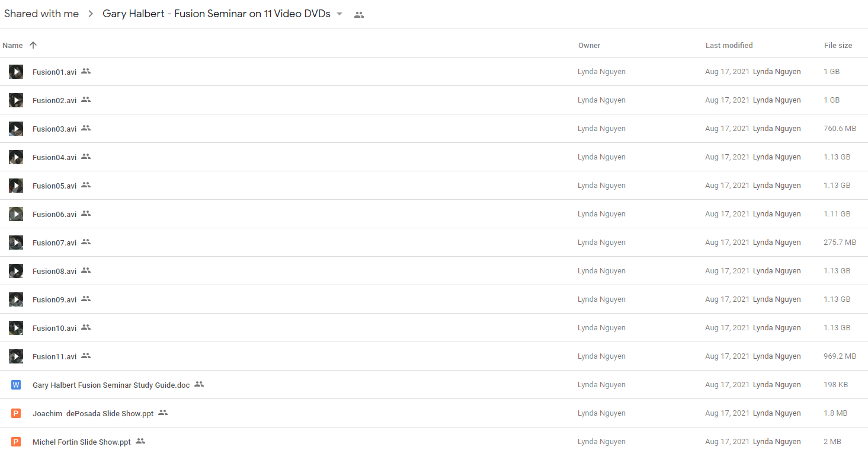Click modified date in Fusion02.avi row

[x=727, y=100]
